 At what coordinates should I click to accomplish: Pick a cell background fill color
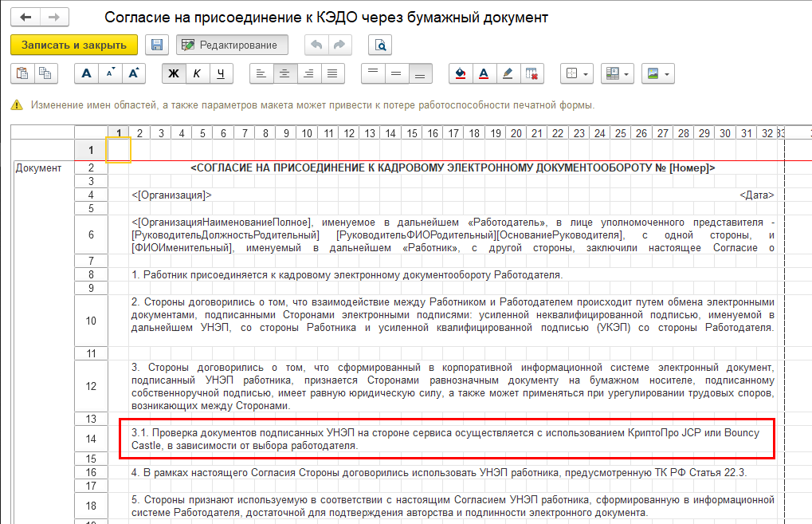coord(461,73)
